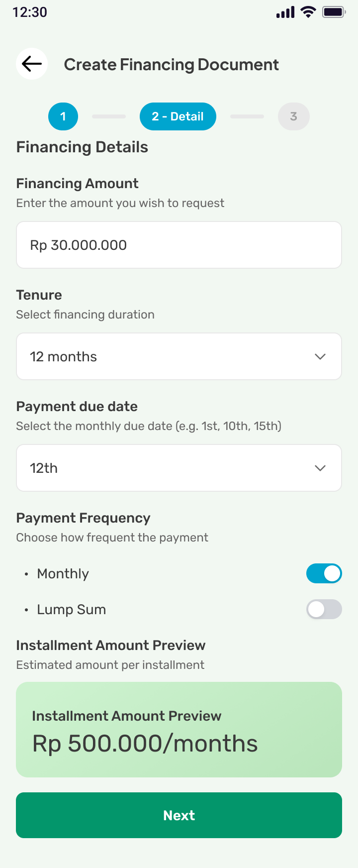Tap the battery status icon
Screen dimensions: 358x868
point(333,12)
